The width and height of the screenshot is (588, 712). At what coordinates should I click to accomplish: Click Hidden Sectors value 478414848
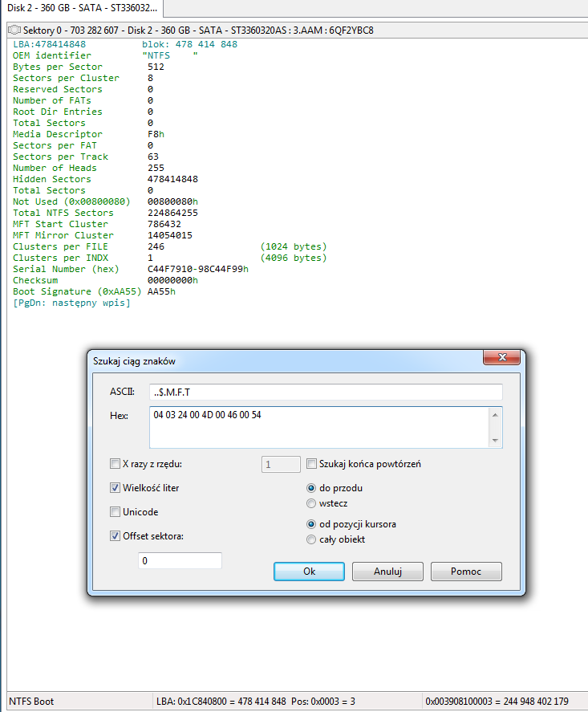tap(172, 179)
